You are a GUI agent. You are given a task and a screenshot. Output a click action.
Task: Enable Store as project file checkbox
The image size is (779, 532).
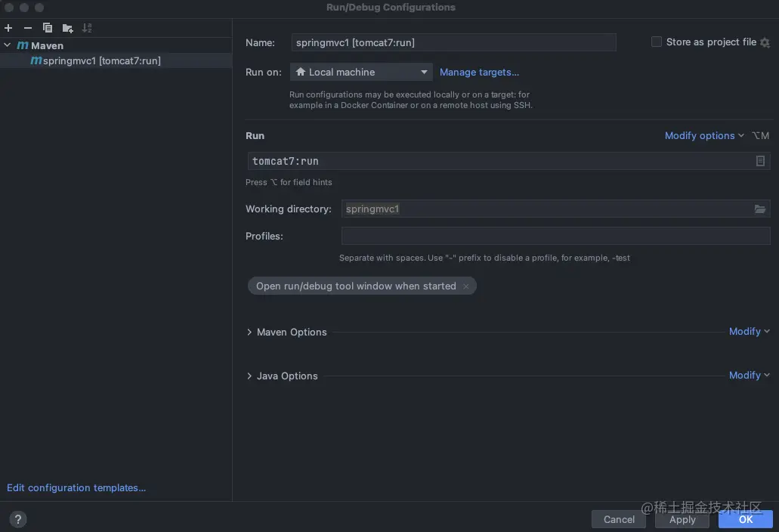(x=657, y=42)
